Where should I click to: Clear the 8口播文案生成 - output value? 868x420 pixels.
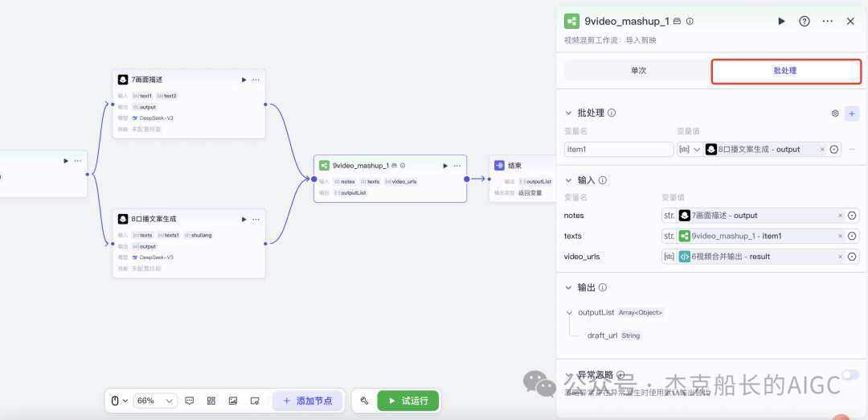pyautogui.click(x=822, y=150)
